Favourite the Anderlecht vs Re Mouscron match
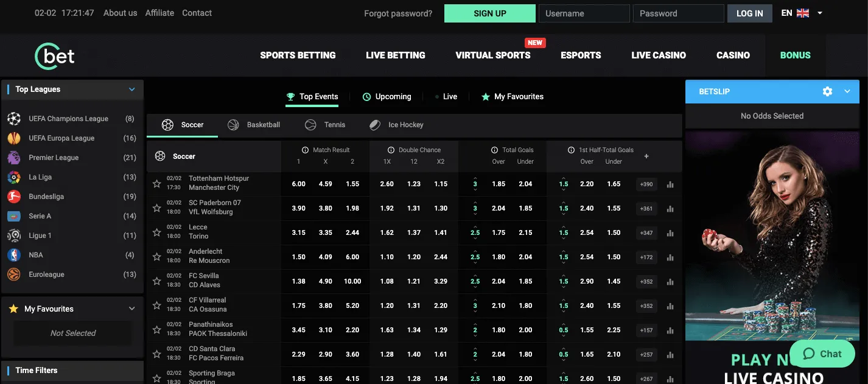The height and width of the screenshot is (384, 868). pos(156,257)
